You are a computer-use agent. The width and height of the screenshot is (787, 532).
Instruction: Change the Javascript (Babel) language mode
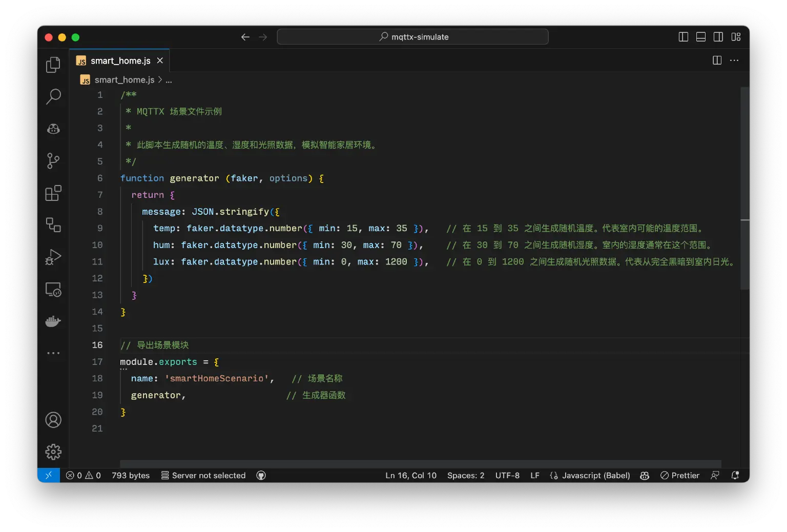(x=589, y=475)
